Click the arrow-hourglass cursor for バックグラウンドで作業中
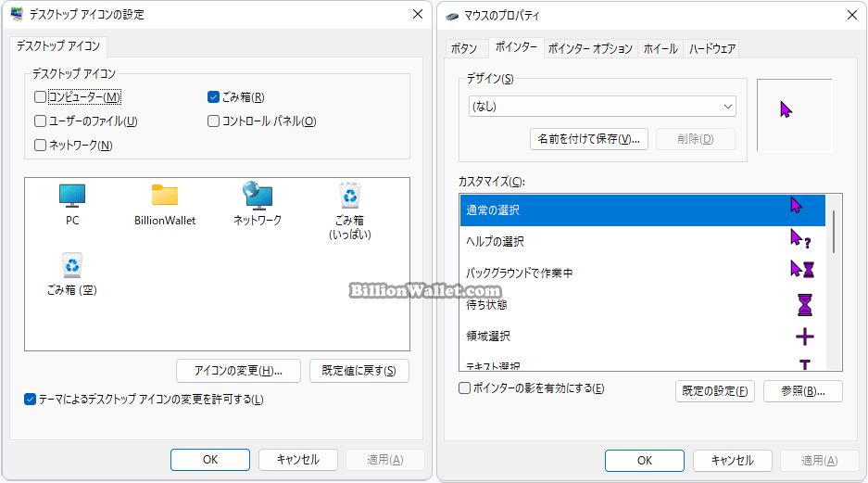Viewport: 868px width, 483px height. [802, 269]
